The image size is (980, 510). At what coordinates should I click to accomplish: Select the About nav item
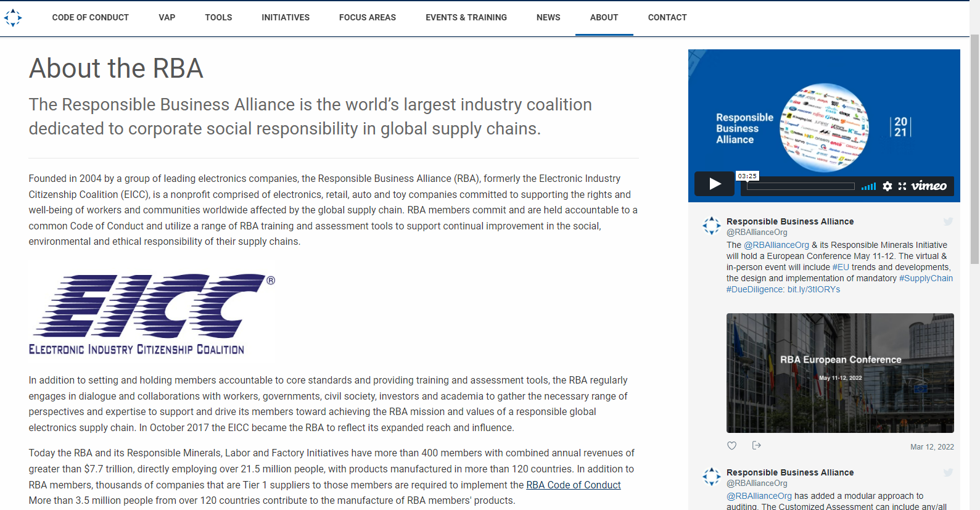(x=604, y=17)
